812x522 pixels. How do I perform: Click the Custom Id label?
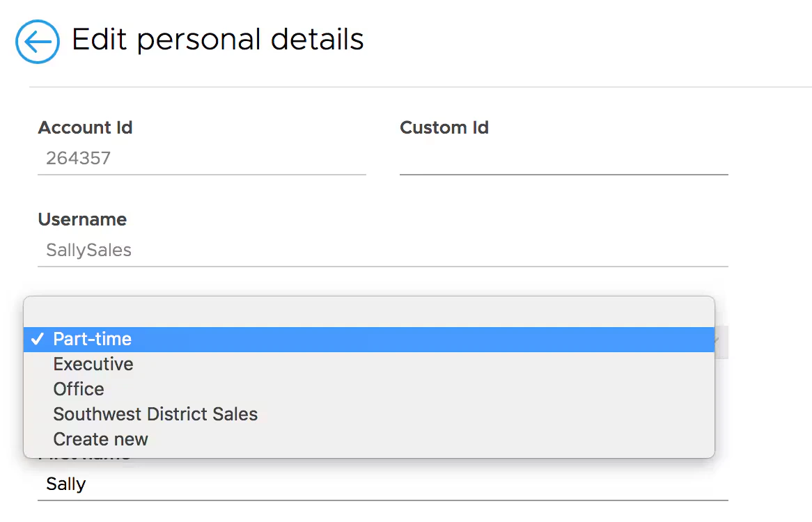click(x=444, y=128)
